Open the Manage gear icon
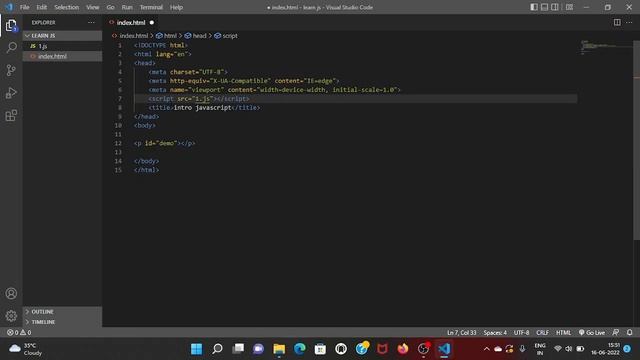This screenshot has width=640, height=360. tap(11, 316)
